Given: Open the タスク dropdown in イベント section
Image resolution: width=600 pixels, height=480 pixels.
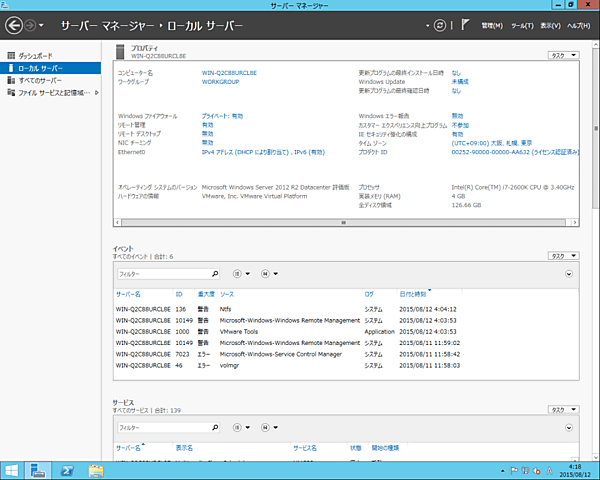Looking at the screenshot, I should (x=564, y=255).
